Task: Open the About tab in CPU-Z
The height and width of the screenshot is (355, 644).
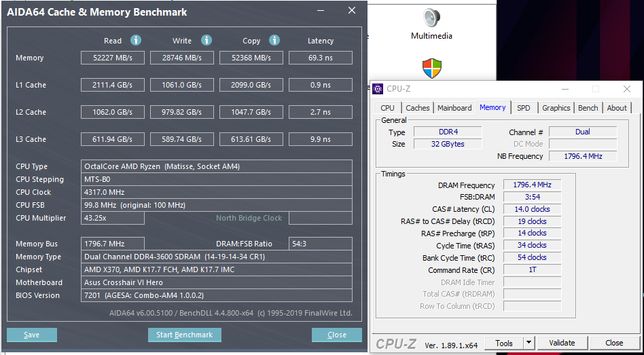Action: click(x=617, y=108)
